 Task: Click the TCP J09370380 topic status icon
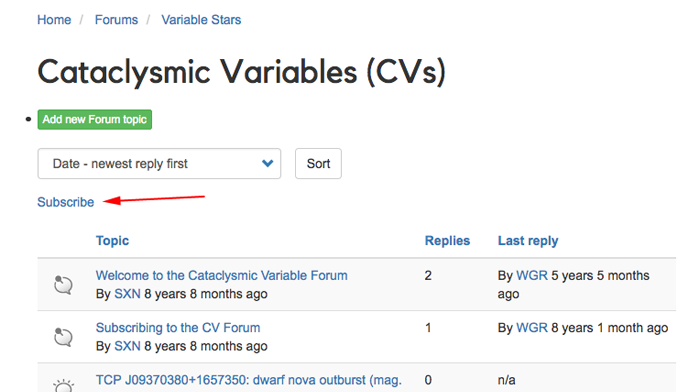[x=63, y=385]
